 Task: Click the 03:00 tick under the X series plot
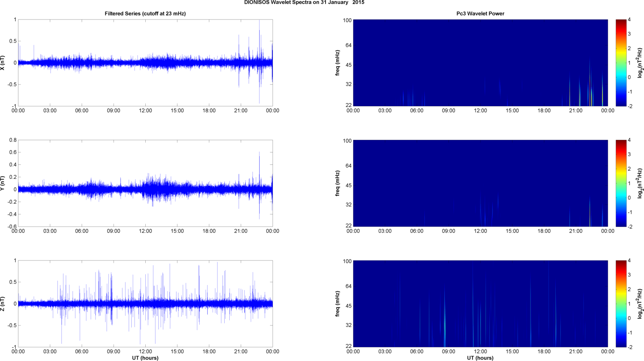tap(50, 111)
